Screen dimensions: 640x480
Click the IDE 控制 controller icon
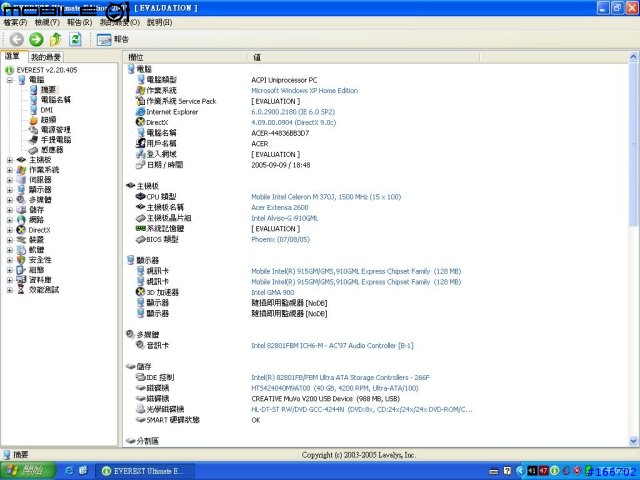click(140, 377)
